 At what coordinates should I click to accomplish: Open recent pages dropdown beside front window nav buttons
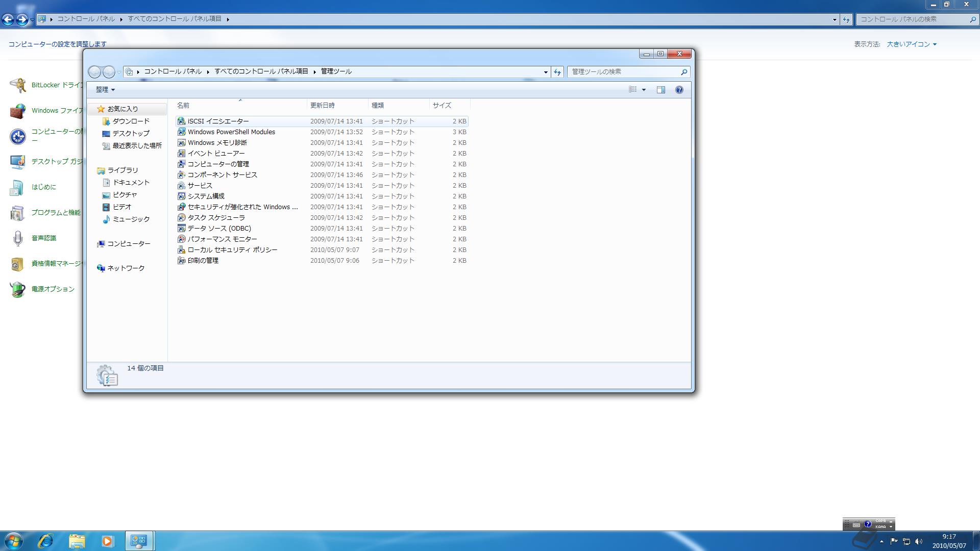point(119,72)
